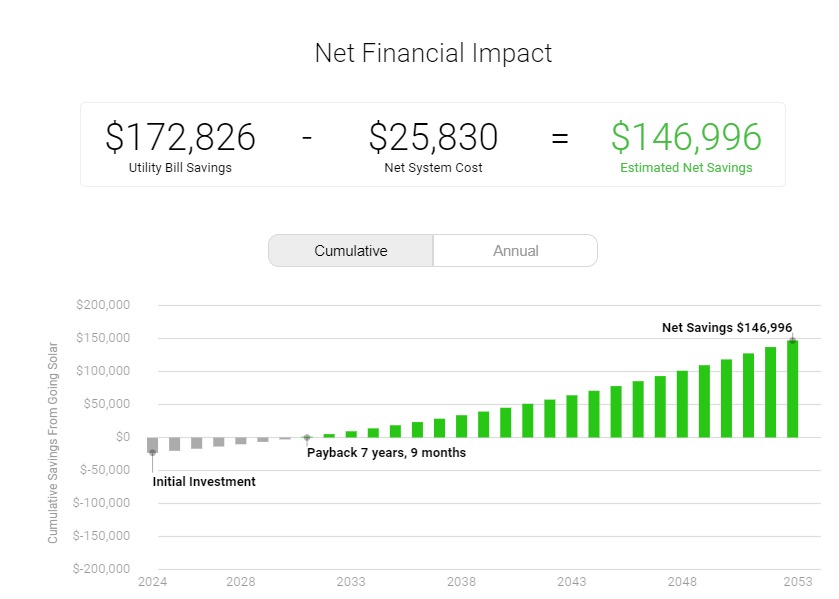Select the green 2038 savings bar
This screenshot has height=599, width=839.
click(461, 426)
